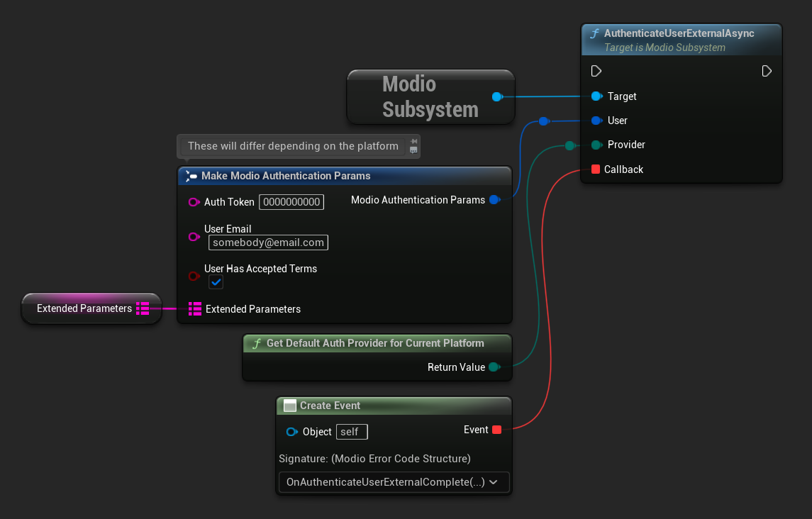Select the Make Modio Authentication Params node header

pos(345,176)
